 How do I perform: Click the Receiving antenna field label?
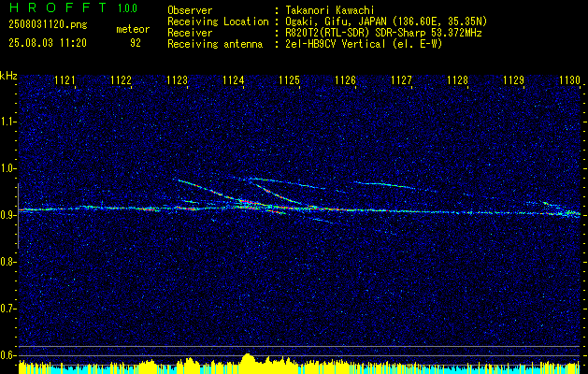(x=215, y=44)
